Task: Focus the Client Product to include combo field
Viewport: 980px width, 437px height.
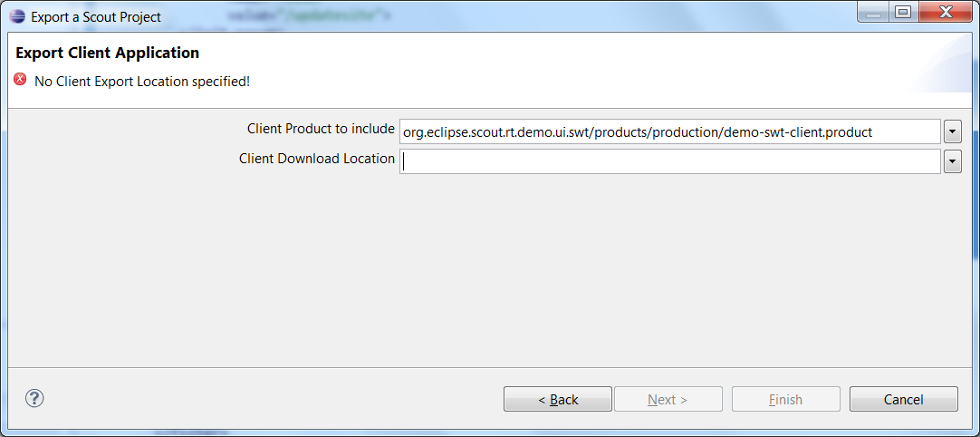Action: pyautogui.click(x=670, y=132)
